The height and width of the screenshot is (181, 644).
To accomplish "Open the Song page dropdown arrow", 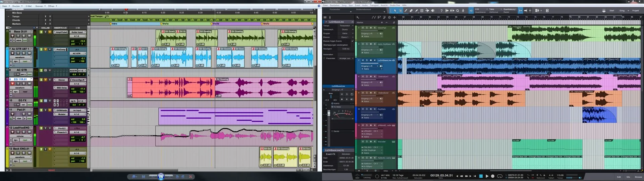I will (x=629, y=11).
